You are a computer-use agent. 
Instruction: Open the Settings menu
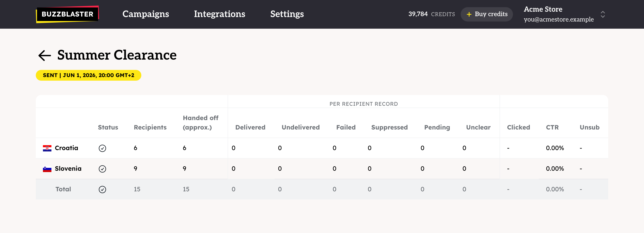coord(287,14)
